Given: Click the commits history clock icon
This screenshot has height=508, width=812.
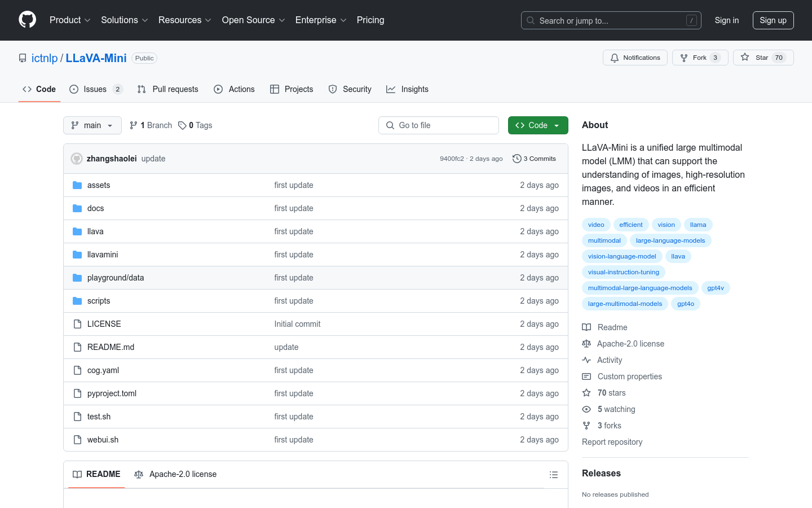Looking at the screenshot, I should click(517, 159).
